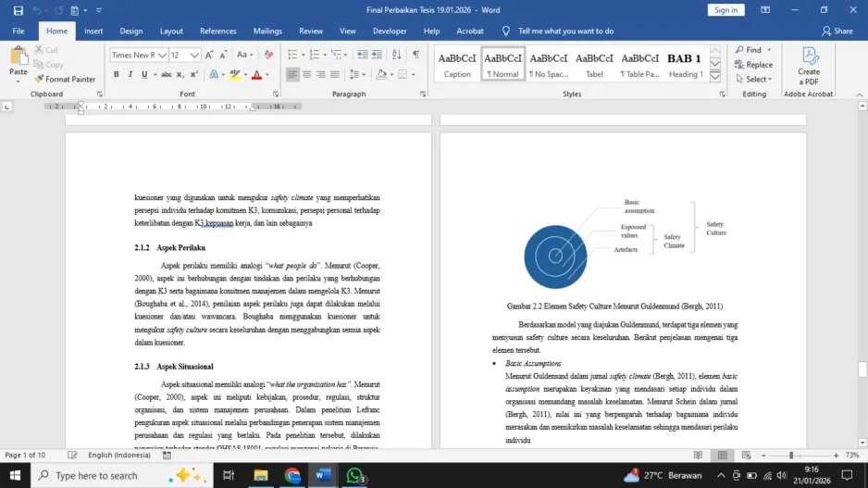Click Create a PDF Acrobat icon
Image resolution: width=868 pixels, height=488 pixels.
pos(808,66)
